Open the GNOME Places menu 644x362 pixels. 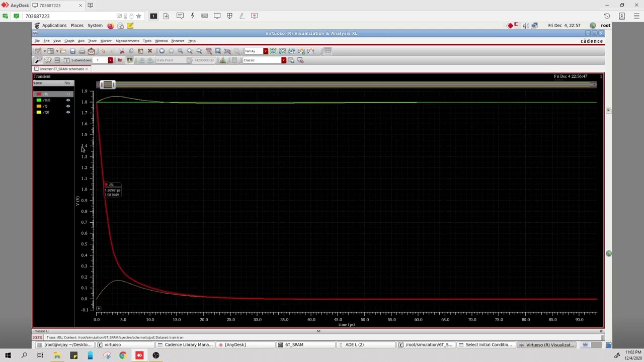click(77, 26)
